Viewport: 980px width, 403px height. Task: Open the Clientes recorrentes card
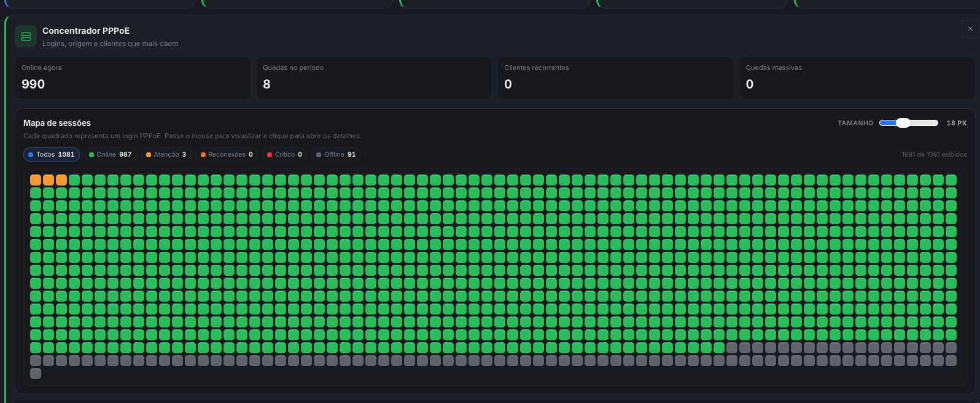coord(615,78)
